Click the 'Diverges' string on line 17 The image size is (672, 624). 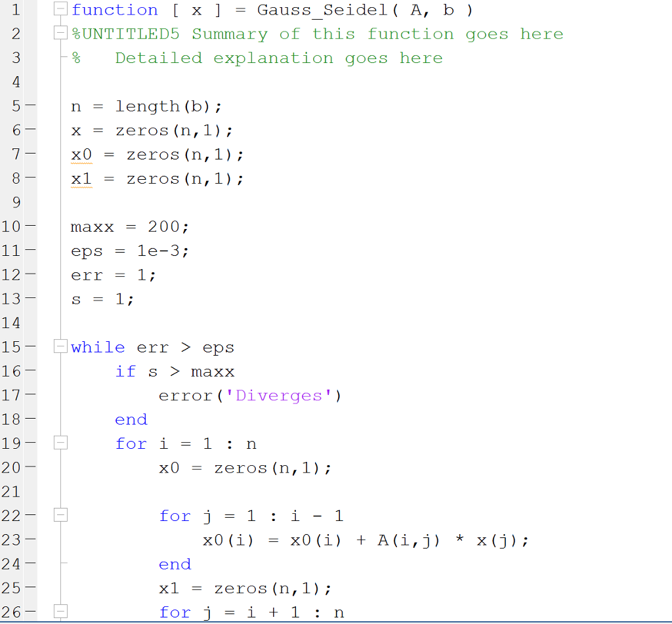279,395
